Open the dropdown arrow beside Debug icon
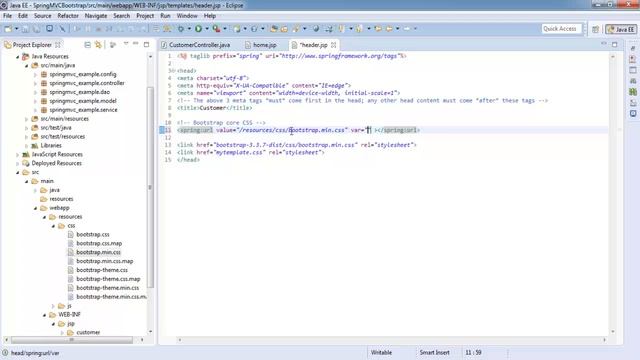Viewport: 640px width, 360px height. 189,29
